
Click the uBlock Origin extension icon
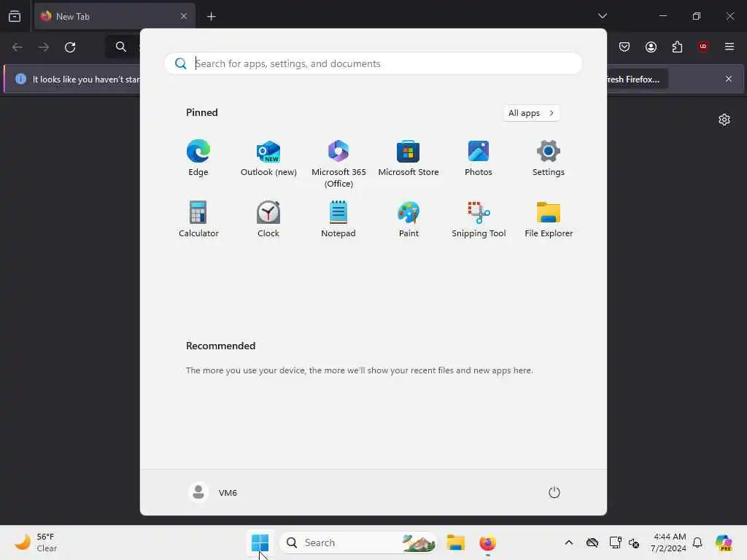coord(703,47)
